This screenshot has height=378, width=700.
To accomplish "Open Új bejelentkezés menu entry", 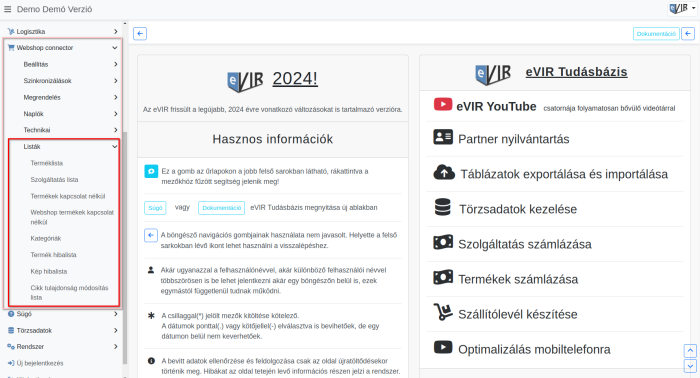I will [40, 363].
